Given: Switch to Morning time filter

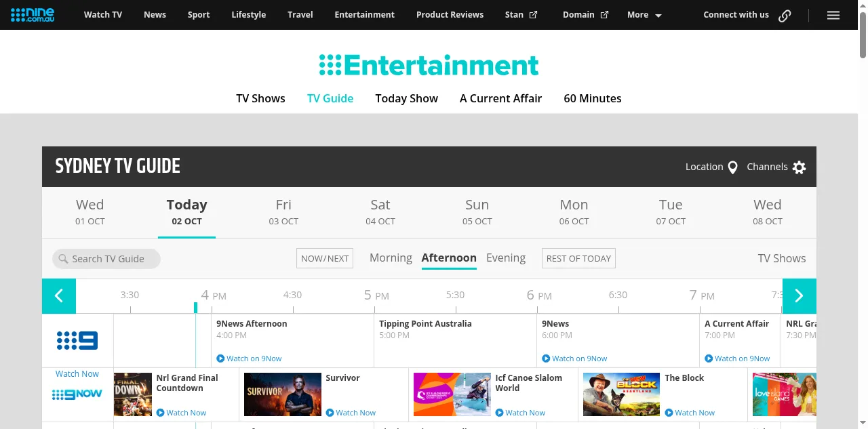Looking at the screenshot, I should pyautogui.click(x=391, y=258).
